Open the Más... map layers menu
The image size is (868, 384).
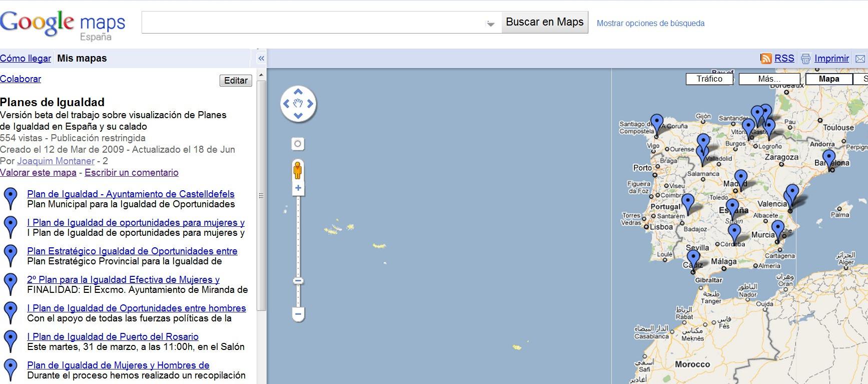coord(769,79)
